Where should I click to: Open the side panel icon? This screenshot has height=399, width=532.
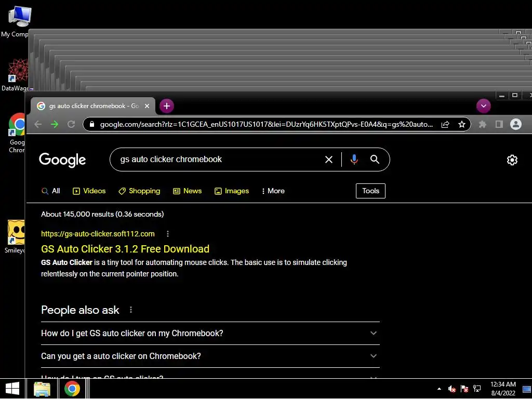[499, 125]
